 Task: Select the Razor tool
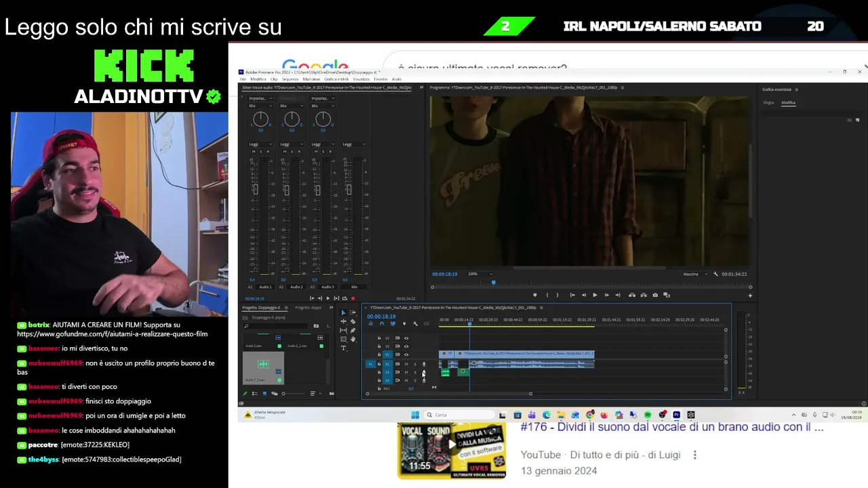(x=353, y=321)
